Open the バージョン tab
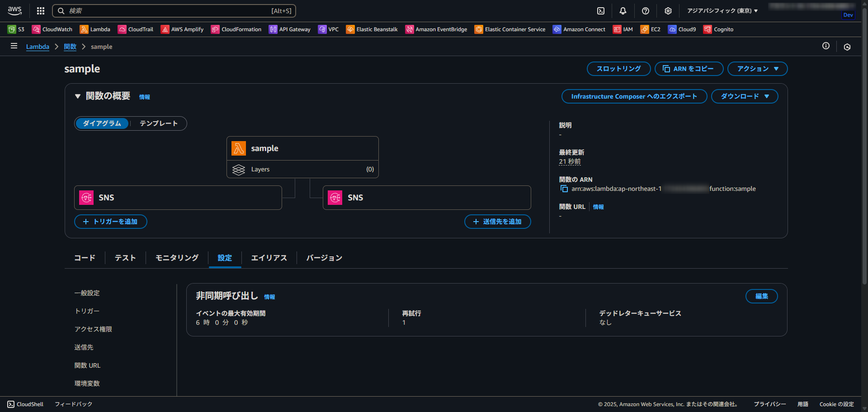The height and width of the screenshot is (412, 868). [x=324, y=258]
